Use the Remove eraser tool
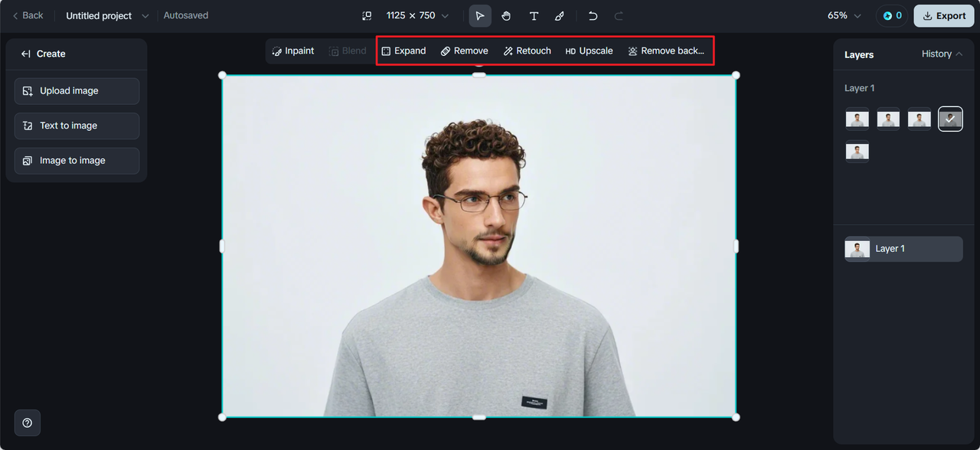This screenshot has height=450, width=980. pyautogui.click(x=464, y=51)
